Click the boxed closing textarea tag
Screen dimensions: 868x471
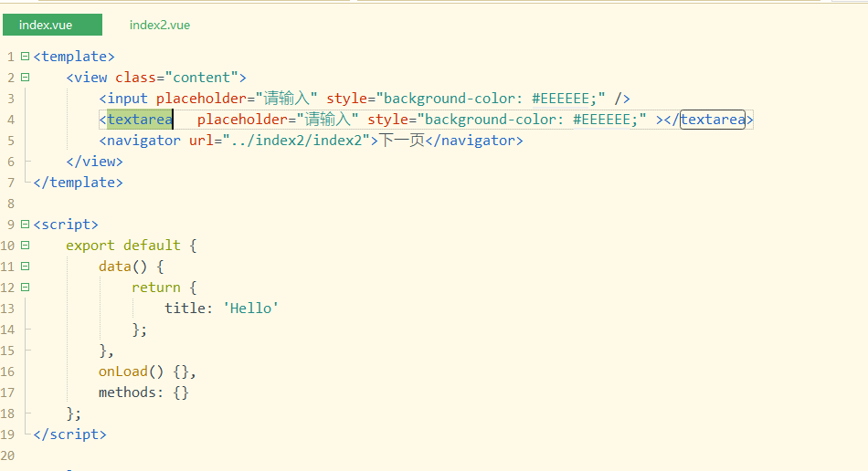pos(713,120)
